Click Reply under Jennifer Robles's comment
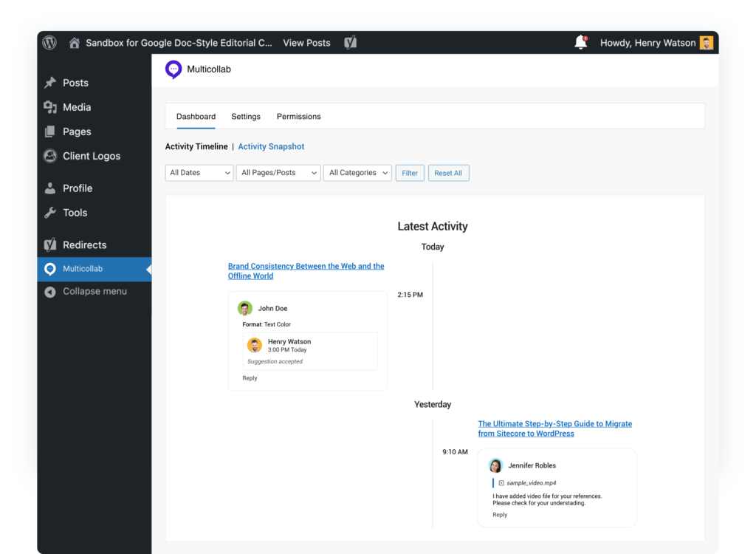This screenshot has width=756, height=554. coord(500,514)
